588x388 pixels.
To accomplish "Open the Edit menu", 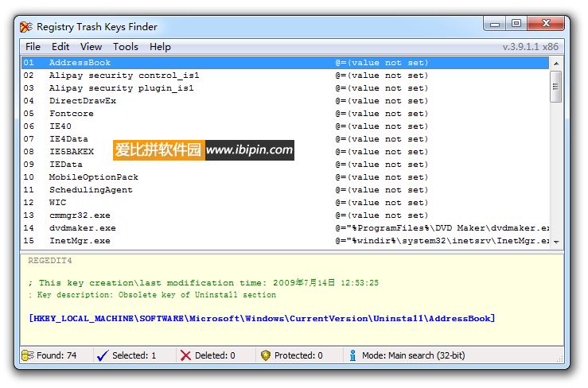I will point(60,47).
